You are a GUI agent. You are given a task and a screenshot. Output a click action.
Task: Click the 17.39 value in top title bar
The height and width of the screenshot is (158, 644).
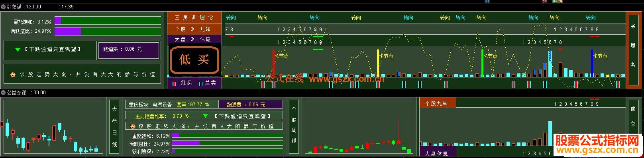67,7
